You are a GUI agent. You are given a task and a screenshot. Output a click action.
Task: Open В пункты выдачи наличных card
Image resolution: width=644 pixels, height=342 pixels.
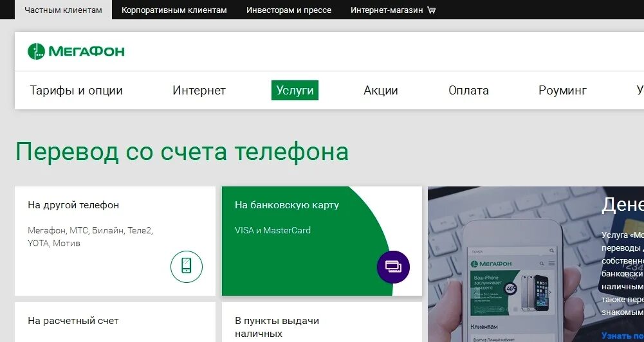pos(322,322)
